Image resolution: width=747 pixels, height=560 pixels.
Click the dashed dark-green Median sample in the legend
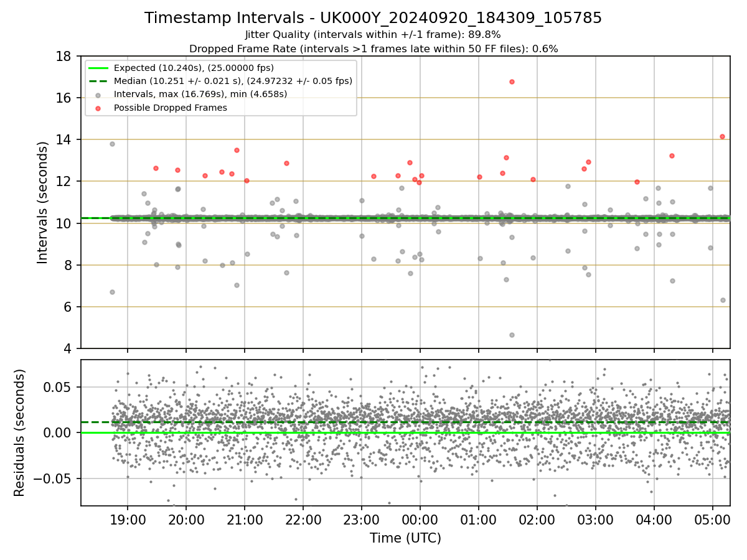tap(99, 81)
